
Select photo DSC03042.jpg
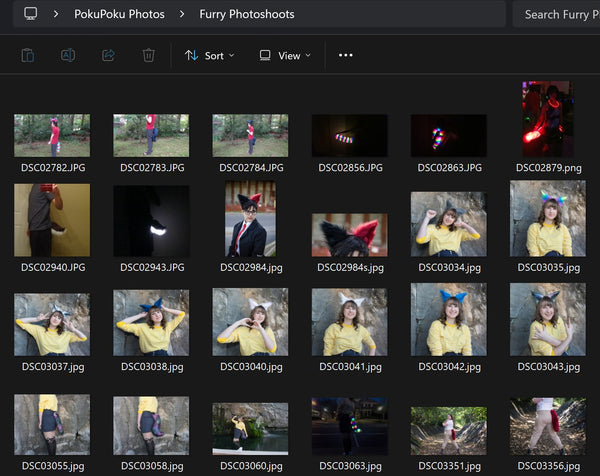pyautogui.click(x=449, y=320)
